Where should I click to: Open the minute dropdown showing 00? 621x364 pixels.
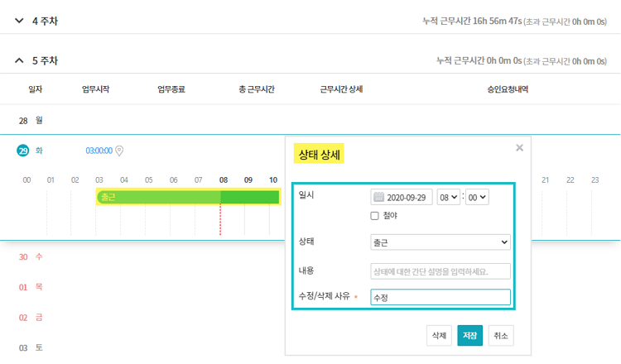(x=477, y=197)
